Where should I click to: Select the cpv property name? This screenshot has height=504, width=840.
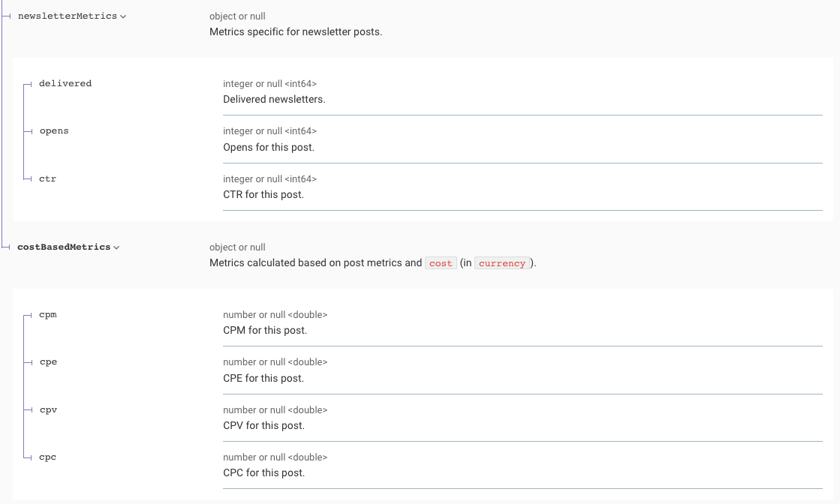pyautogui.click(x=48, y=410)
